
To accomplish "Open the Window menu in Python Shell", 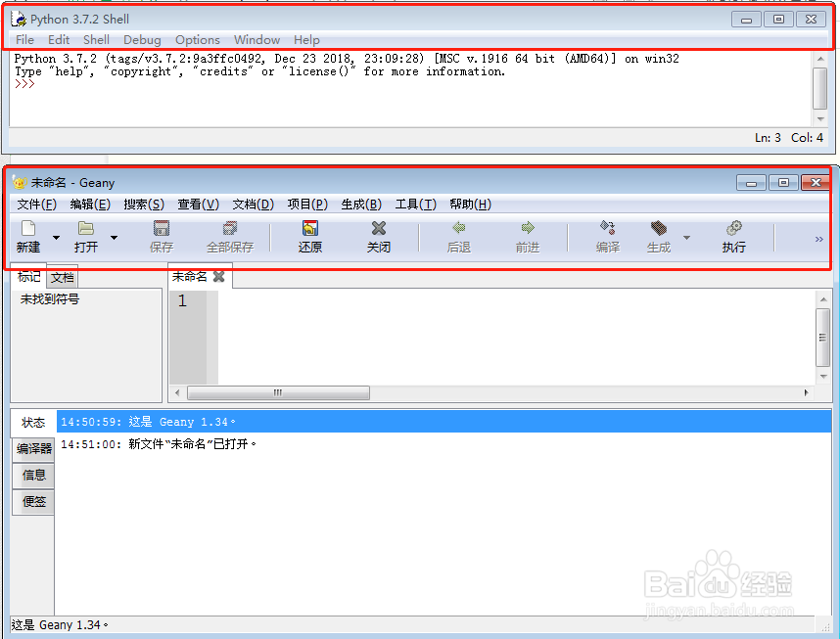I will coord(257,40).
